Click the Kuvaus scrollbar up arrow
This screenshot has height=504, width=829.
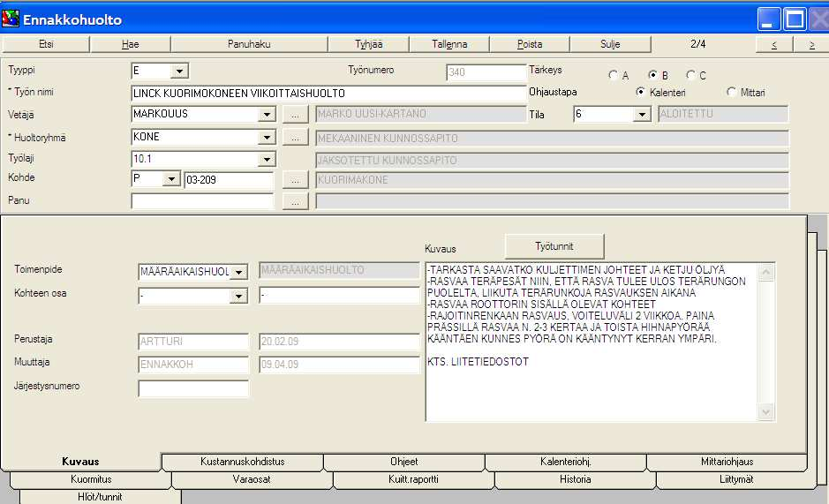coord(765,273)
